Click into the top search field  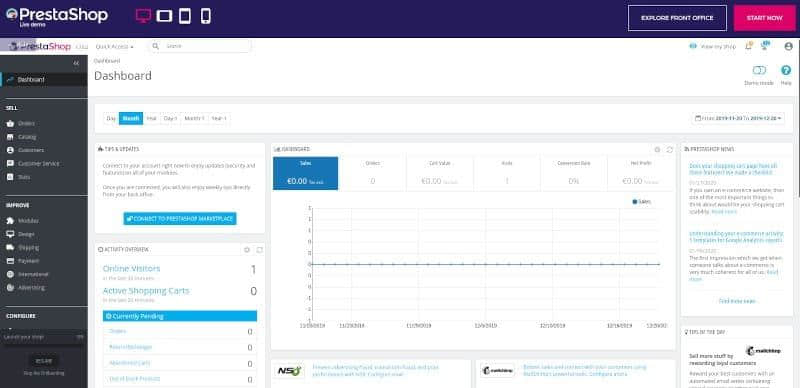[x=200, y=46]
